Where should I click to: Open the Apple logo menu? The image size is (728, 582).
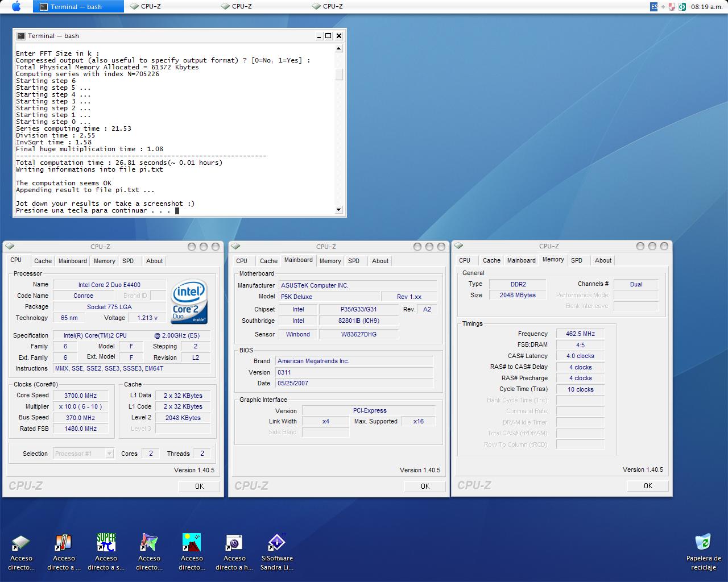[16, 6]
